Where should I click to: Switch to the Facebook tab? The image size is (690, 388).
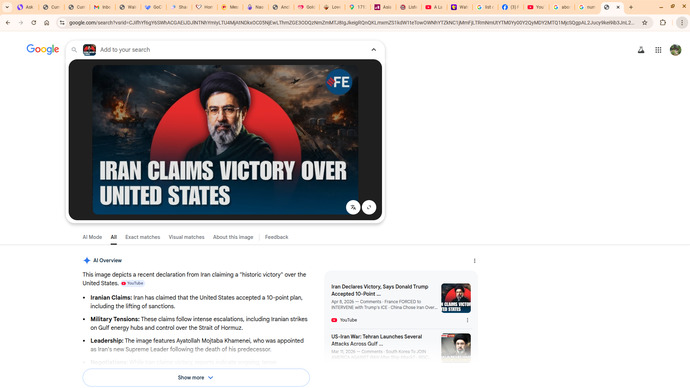coord(510,7)
